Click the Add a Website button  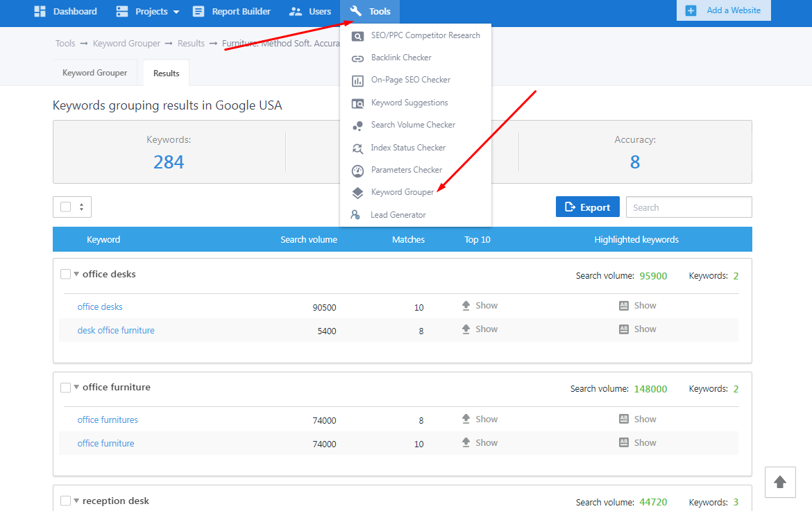[723, 10]
